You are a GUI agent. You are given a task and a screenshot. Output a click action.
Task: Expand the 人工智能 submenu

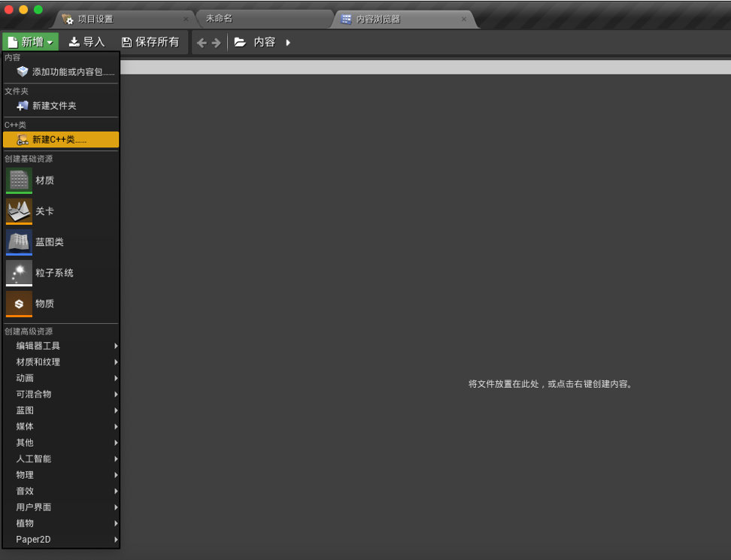(x=61, y=459)
